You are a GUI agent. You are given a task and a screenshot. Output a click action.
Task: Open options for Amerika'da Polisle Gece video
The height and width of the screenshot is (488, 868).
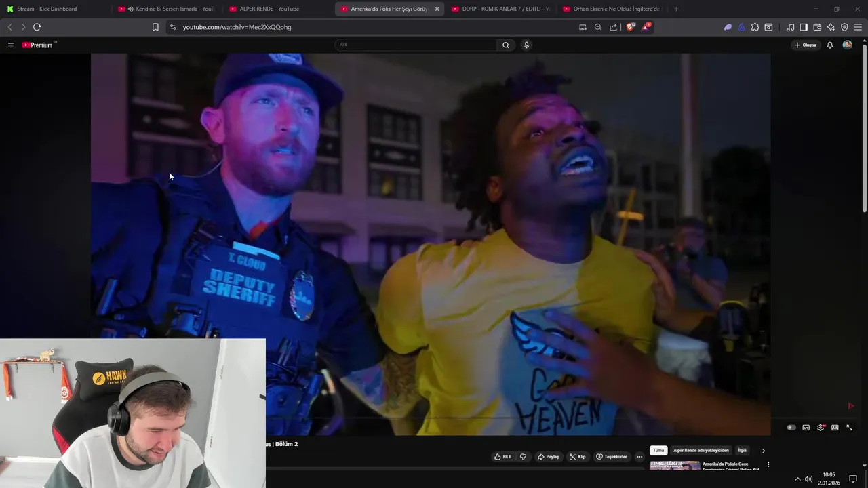(x=768, y=465)
